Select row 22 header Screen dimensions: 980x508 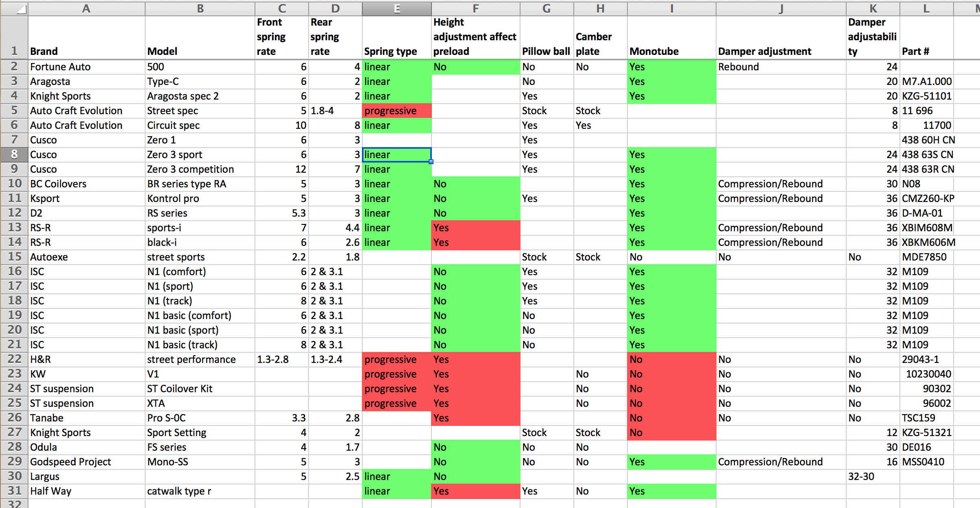(14, 359)
